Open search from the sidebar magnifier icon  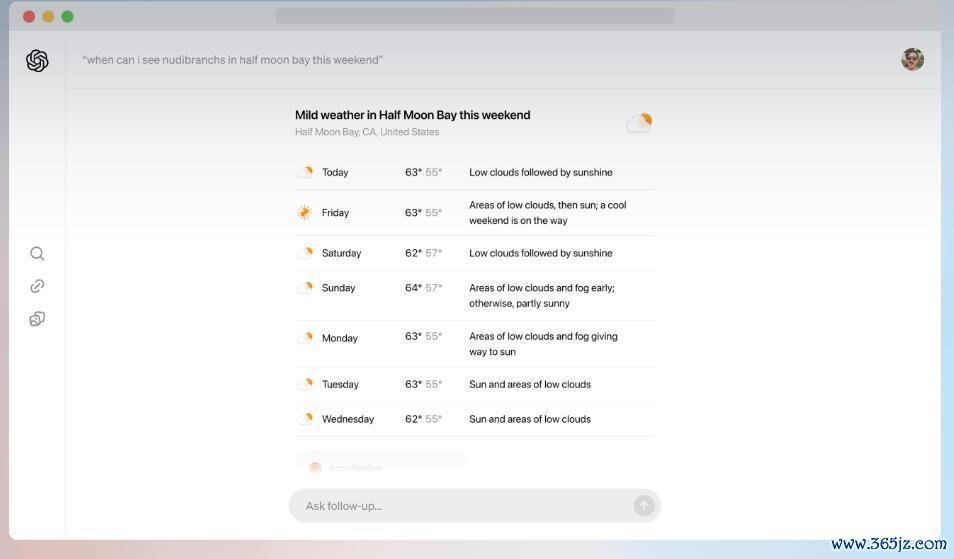click(37, 254)
